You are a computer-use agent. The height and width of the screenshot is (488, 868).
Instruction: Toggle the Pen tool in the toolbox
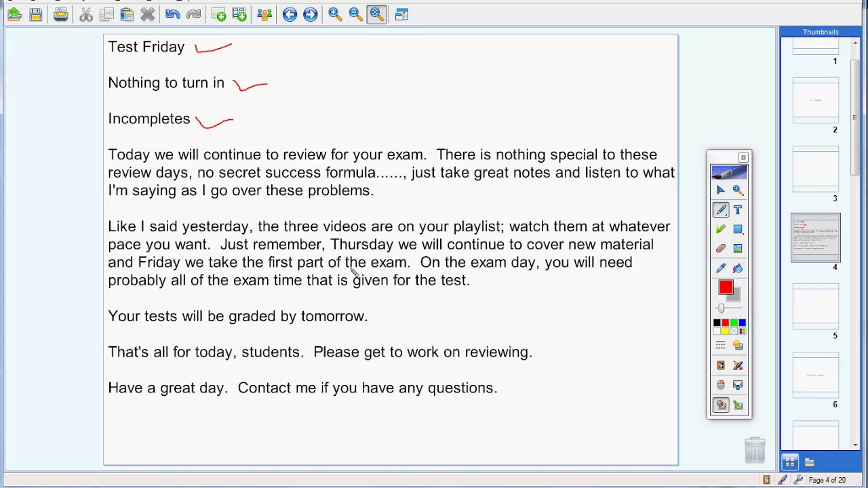[720, 210]
